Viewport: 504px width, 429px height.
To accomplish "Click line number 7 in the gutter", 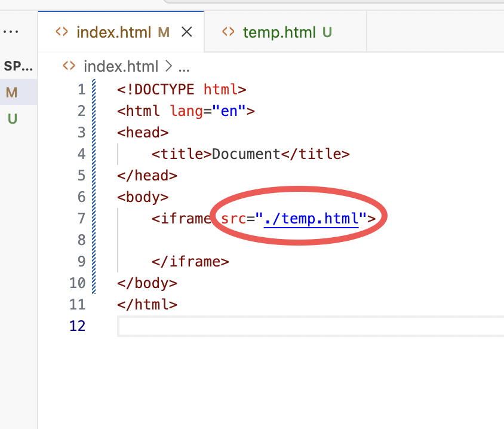I will pyautogui.click(x=82, y=219).
